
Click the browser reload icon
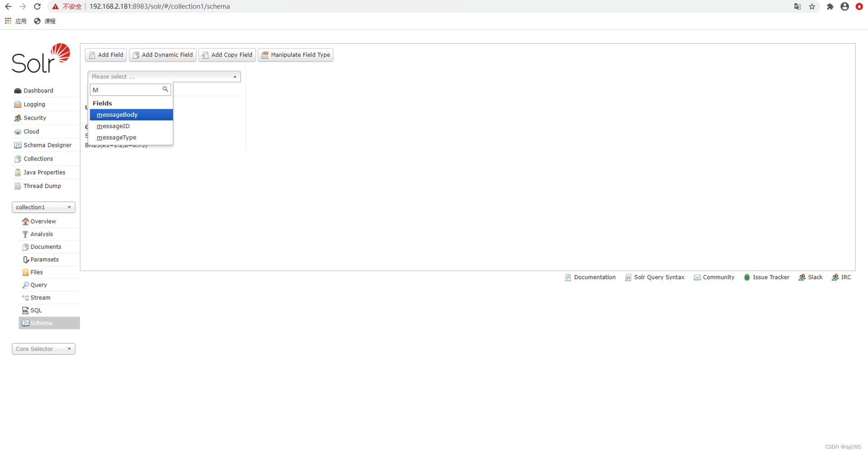pyautogui.click(x=38, y=6)
